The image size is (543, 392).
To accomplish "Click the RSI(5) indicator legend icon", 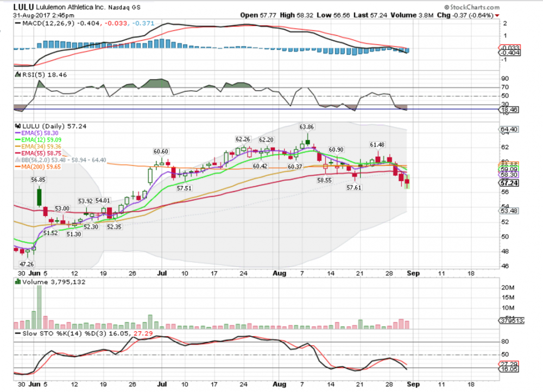I will 17,75.
